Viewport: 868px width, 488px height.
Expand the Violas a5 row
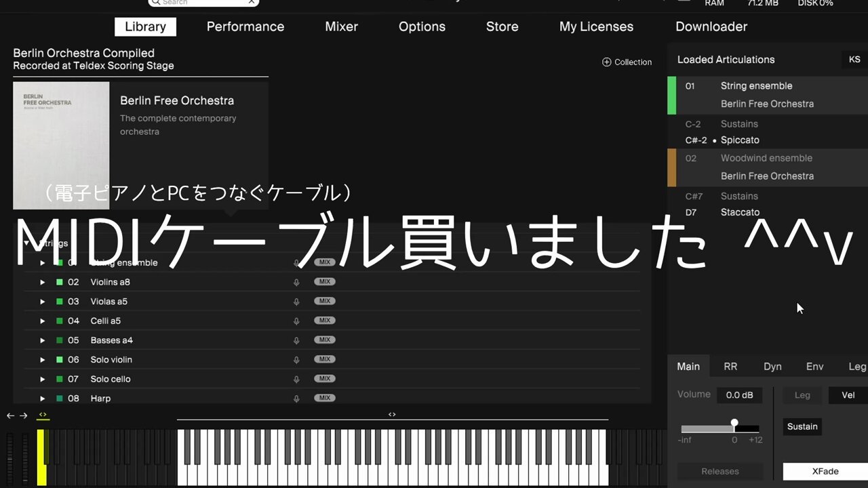(43, 302)
